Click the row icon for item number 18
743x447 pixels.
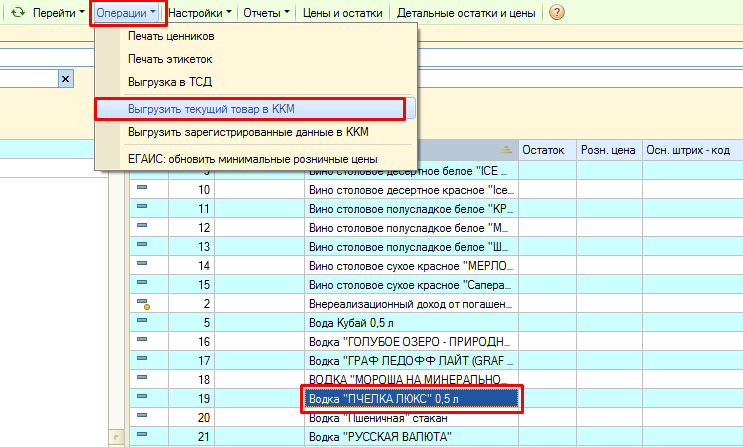coord(142,377)
